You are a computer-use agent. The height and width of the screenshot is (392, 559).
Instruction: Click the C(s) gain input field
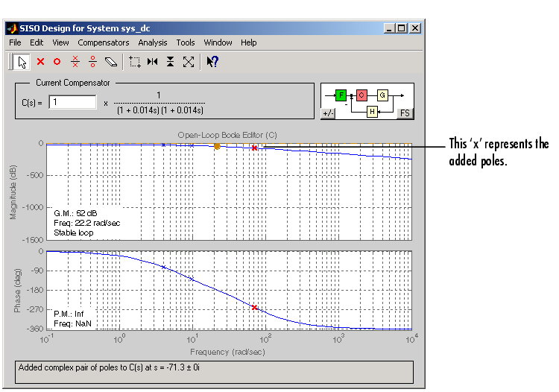(73, 102)
